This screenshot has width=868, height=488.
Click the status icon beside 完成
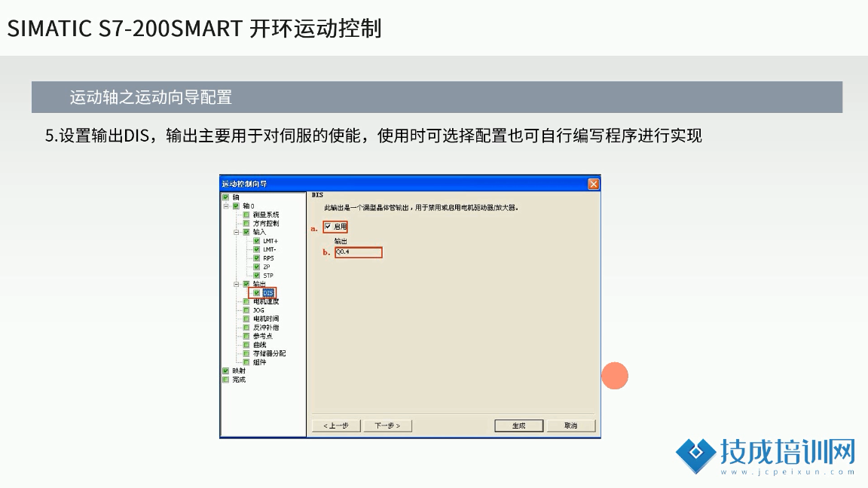(225, 380)
